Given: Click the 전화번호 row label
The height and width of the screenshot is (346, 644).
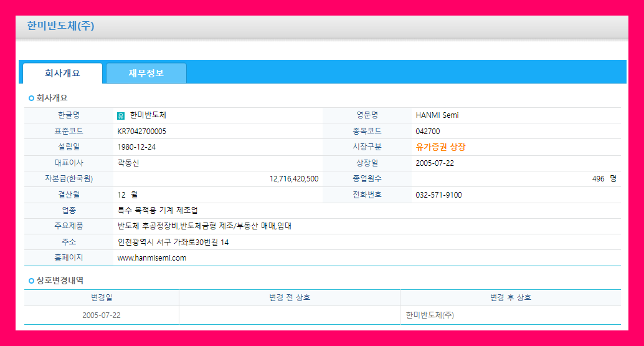Looking at the screenshot, I should click(x=367, y=195).
